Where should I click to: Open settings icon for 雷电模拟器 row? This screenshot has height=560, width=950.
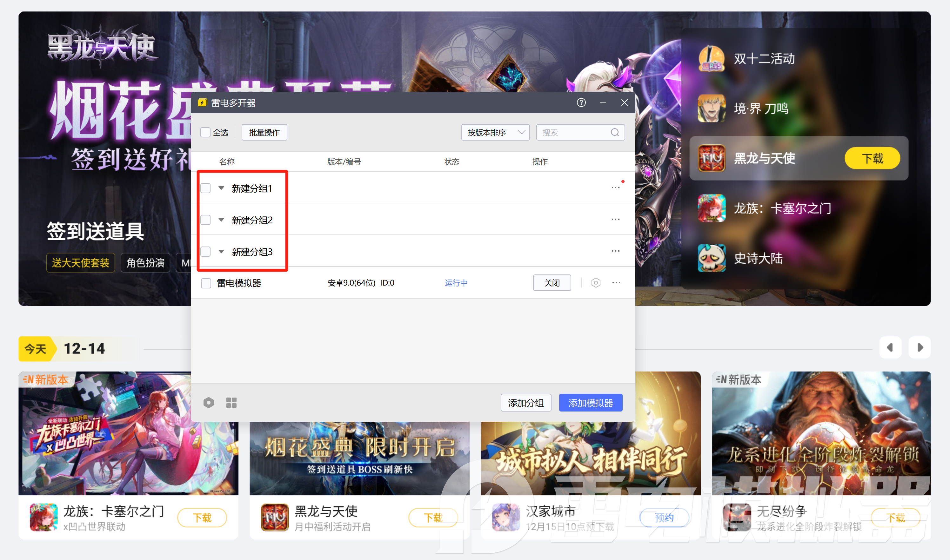pyautogui.click(x=596, y=283)
